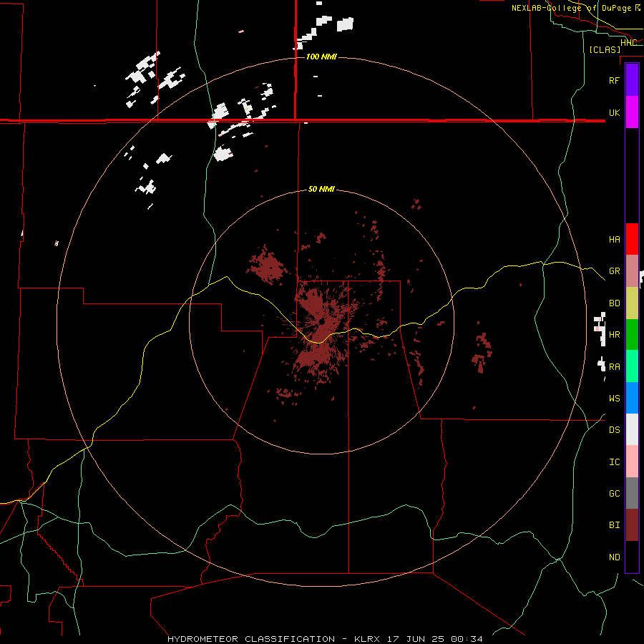644x644 pixels.
Task: Click the 17 JUN 25 date text
Action: 415,639
